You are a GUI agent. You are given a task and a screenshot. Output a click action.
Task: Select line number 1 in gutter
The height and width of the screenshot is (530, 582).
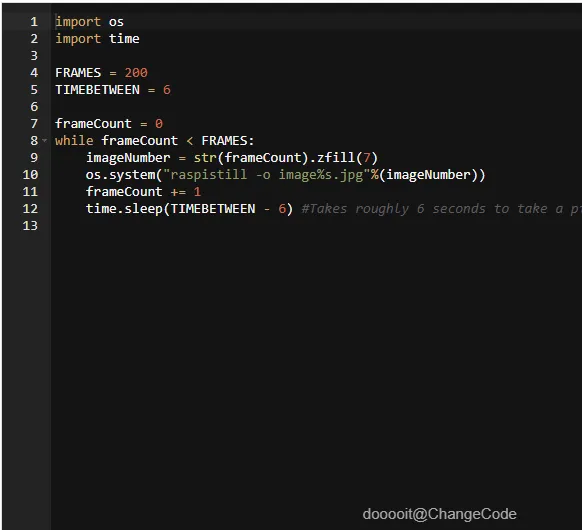click(34, 22)
